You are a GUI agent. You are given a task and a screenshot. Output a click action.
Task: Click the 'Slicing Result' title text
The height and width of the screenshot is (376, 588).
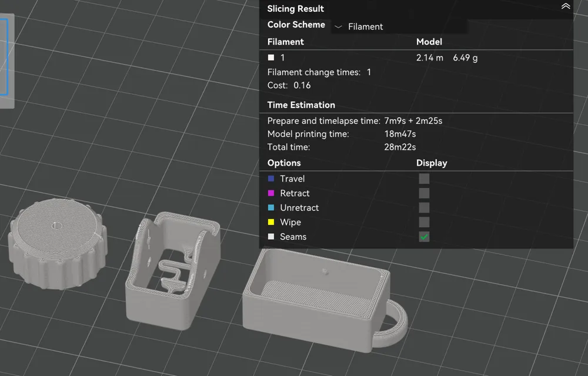click(296, 9)
